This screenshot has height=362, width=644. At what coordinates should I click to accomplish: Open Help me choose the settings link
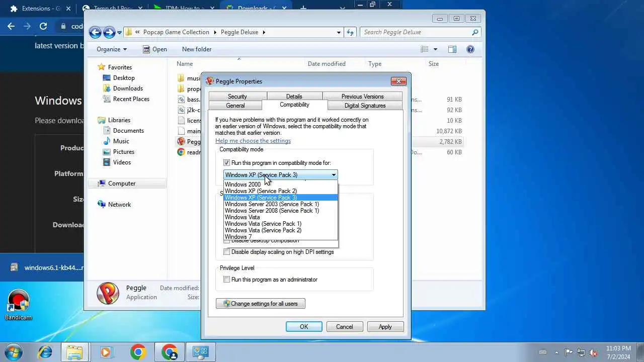[253, 141]
